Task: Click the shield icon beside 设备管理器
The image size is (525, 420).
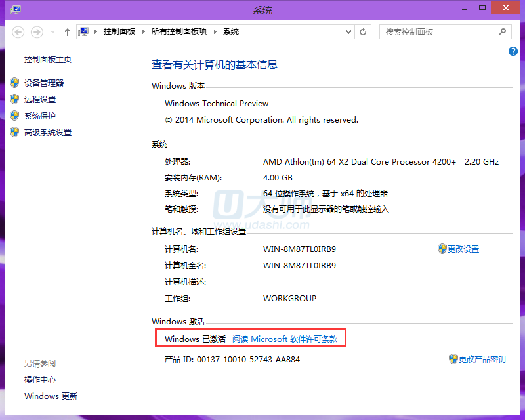Action: pos(14,83)
